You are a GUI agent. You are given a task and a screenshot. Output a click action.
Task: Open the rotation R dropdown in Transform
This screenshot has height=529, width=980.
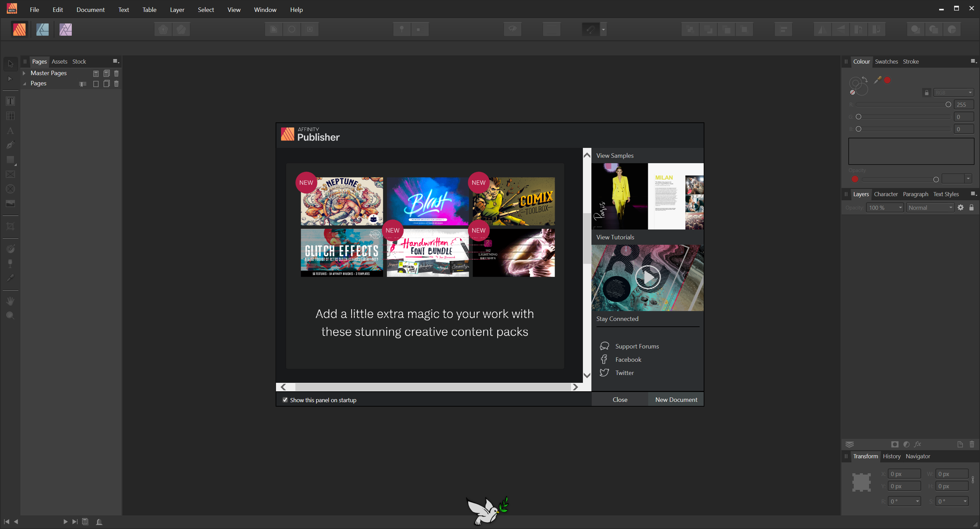click(x=917, y=501)
